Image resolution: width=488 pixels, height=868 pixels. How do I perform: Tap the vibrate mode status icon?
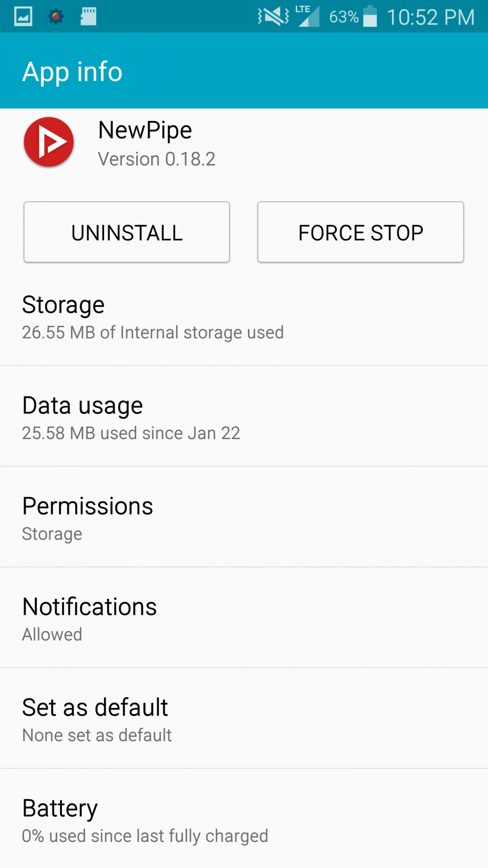click(273, 16)
